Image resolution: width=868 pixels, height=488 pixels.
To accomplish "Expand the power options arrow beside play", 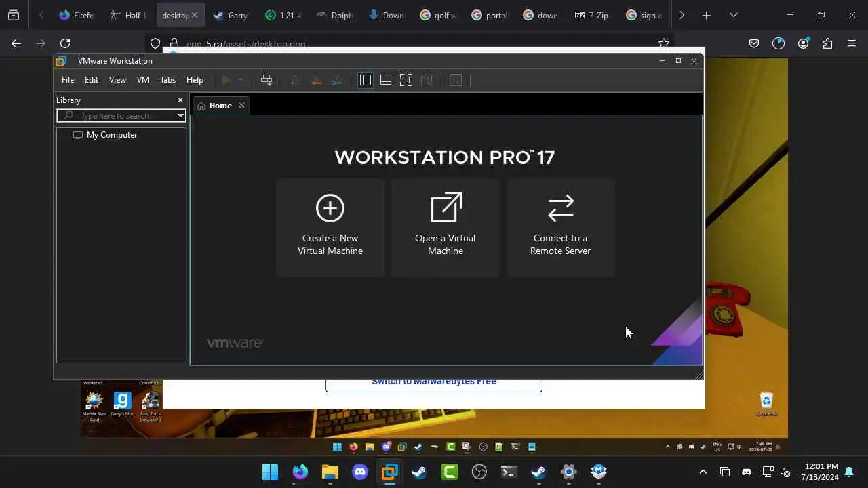I will pos(240,80).
